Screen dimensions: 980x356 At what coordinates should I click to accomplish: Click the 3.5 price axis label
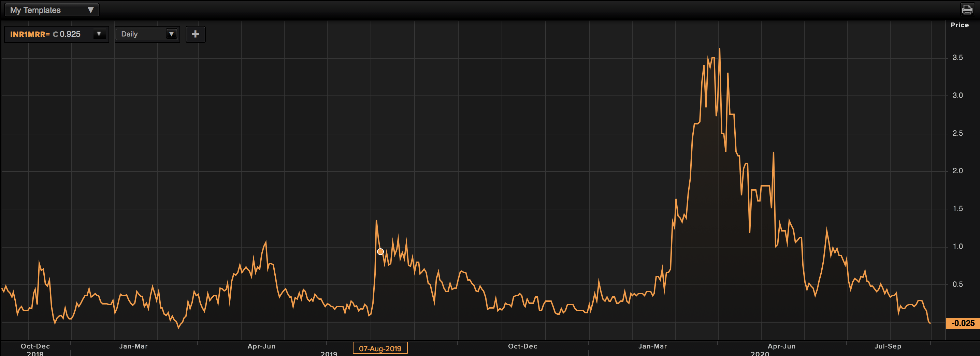957,57
